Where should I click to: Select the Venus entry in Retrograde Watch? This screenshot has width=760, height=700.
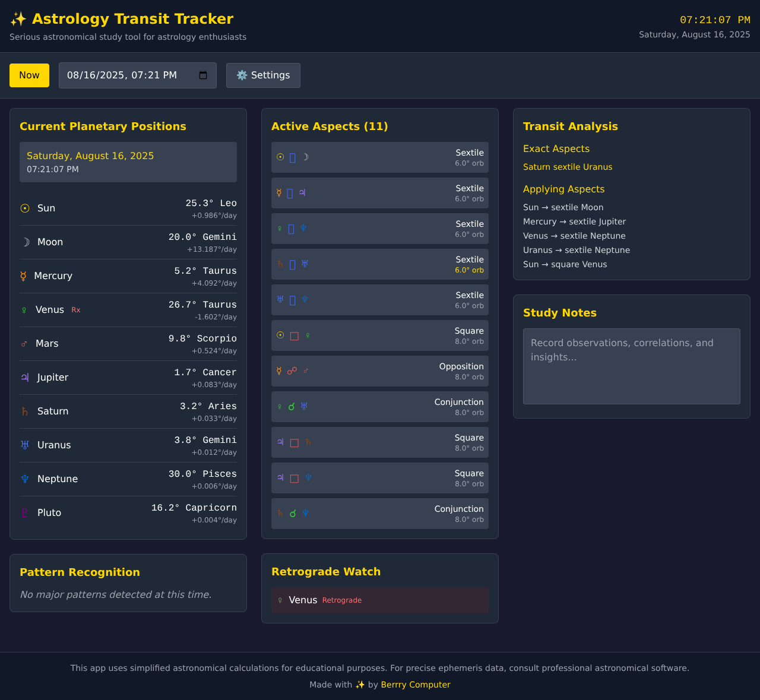(380, 600)
